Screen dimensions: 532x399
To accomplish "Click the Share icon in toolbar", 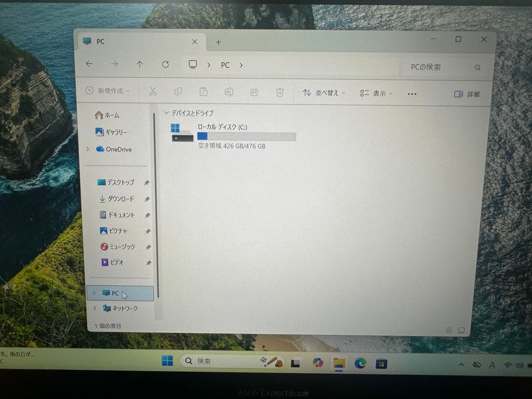I will [x=255, y=92].
